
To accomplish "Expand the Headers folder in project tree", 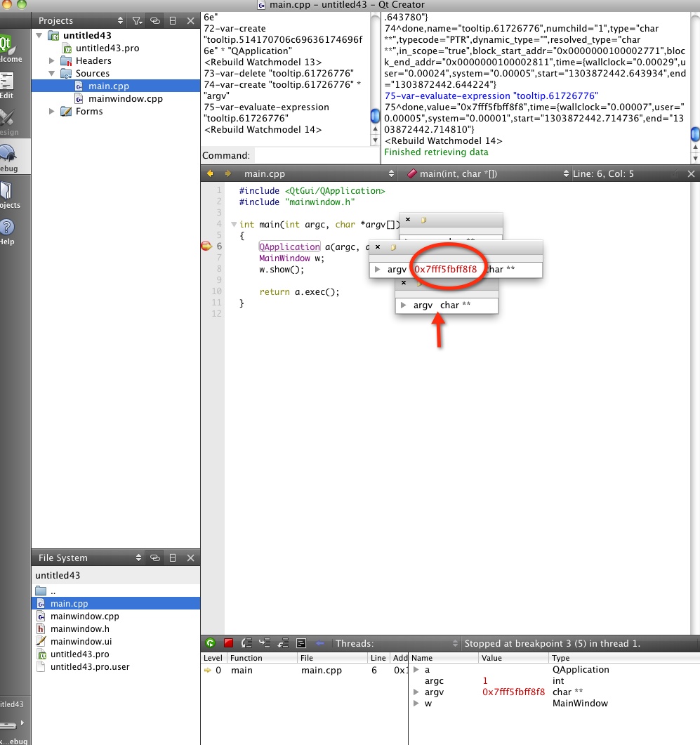I will coord(52,61).
